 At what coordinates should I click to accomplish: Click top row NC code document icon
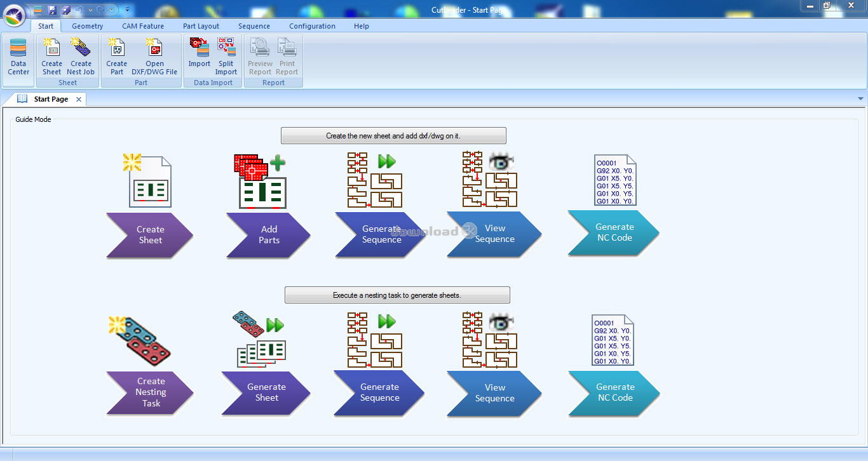[615, 180]
